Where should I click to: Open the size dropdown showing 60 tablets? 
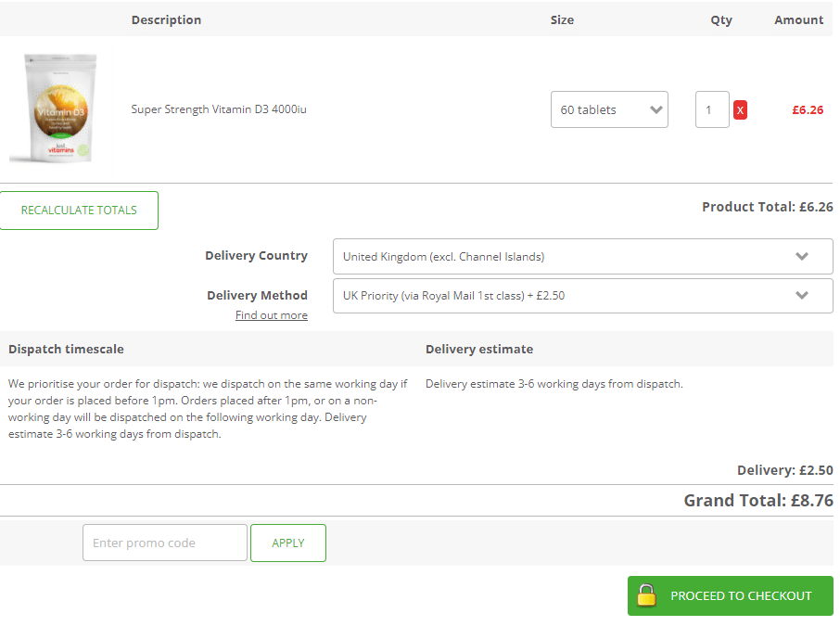609,109
